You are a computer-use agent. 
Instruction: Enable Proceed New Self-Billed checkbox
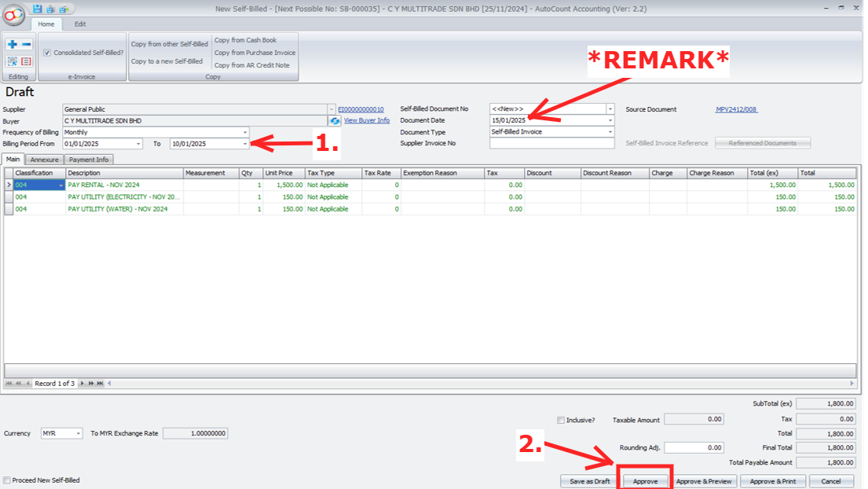coord(7,480)
